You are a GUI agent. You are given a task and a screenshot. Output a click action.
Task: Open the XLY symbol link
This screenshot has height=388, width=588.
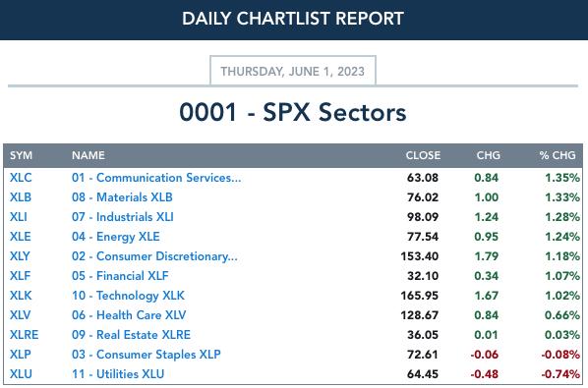[20, 256]
